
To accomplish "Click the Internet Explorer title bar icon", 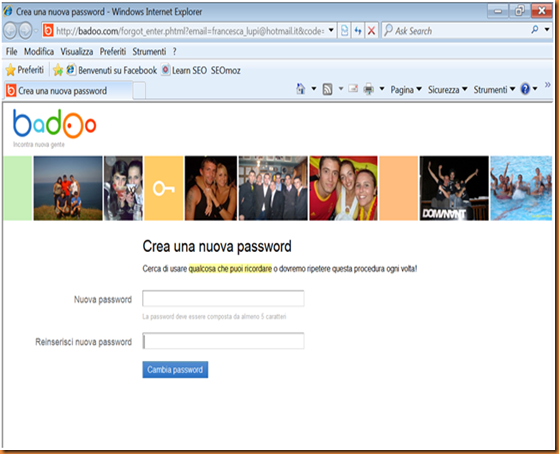I will [x=8, y=11].
